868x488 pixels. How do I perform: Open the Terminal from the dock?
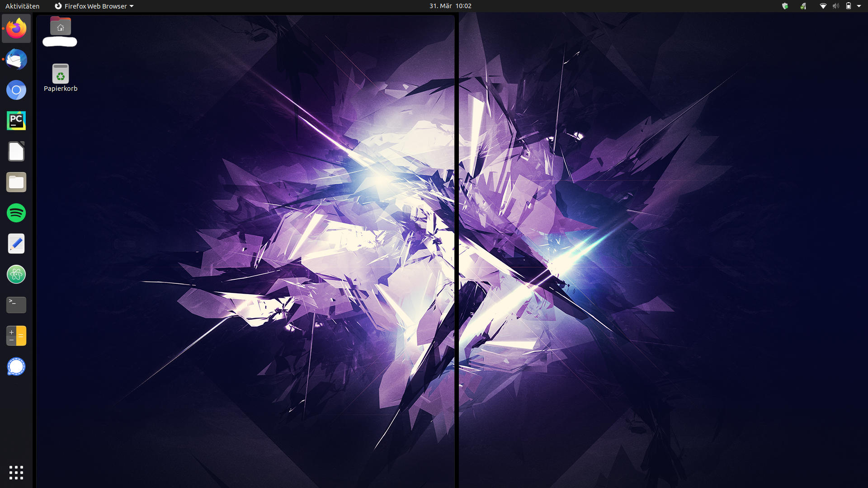point(16,305)
